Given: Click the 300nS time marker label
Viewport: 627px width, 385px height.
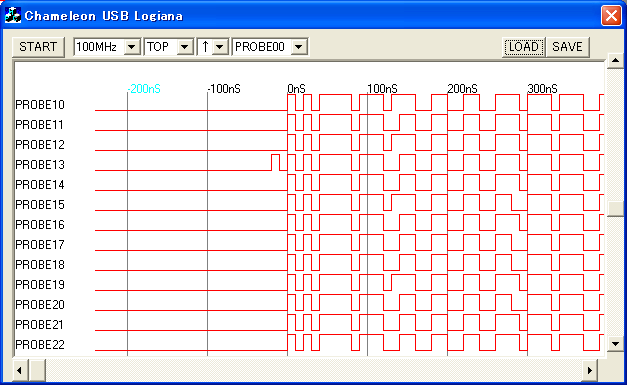Looking at the screenshot, I should 542,89.
